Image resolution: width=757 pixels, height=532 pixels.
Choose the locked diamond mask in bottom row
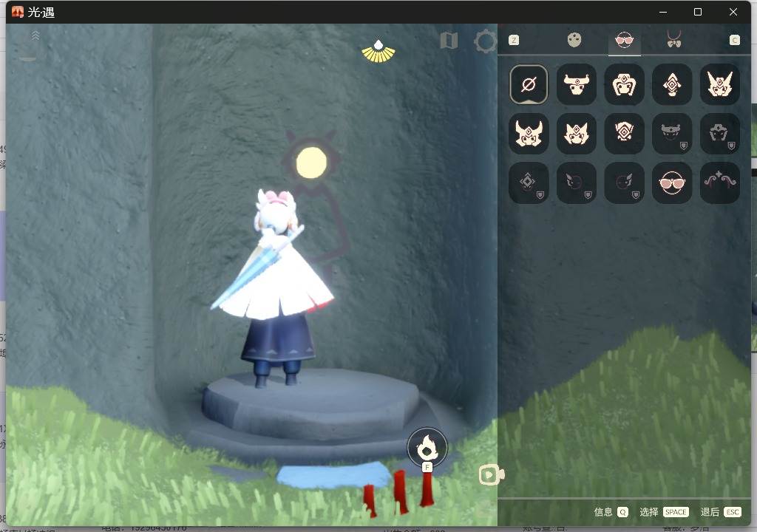[x=529, y=183]
